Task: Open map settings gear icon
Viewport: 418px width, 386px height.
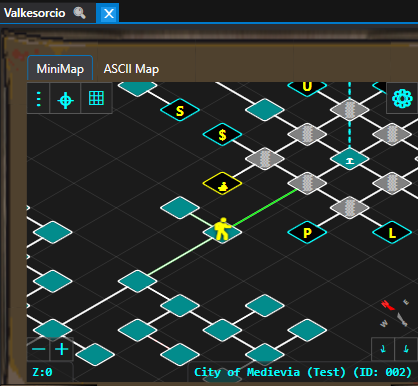Action: point(402,98)
